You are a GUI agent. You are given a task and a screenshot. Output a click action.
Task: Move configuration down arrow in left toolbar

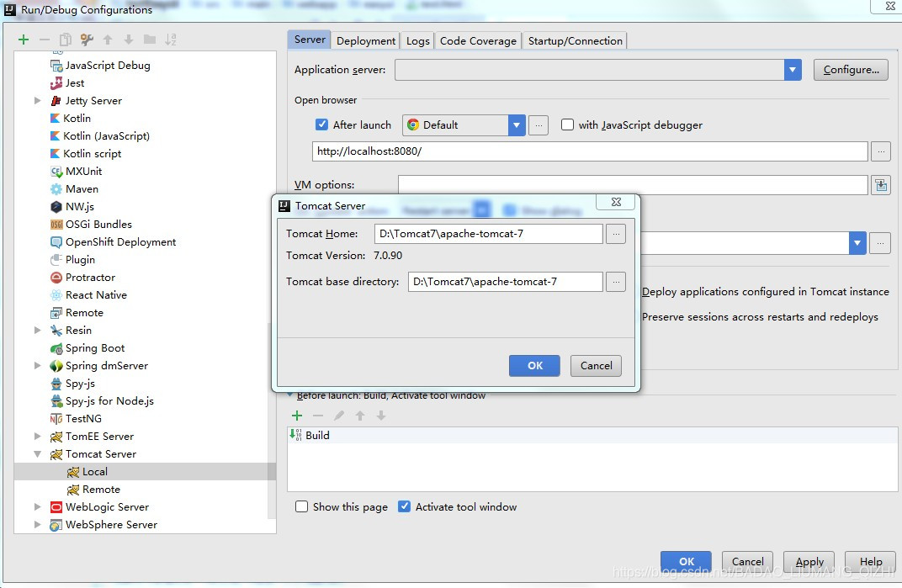(x=129, y=40)
